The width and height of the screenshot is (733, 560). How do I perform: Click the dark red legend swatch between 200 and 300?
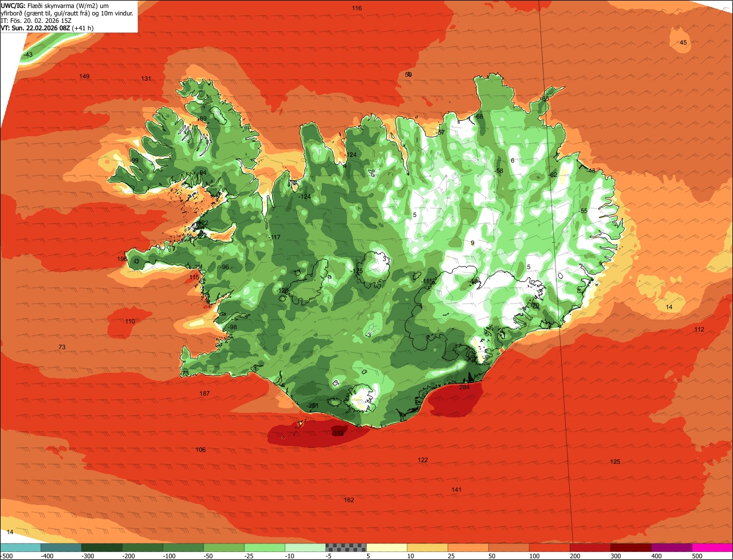click(x=590, y=547)
